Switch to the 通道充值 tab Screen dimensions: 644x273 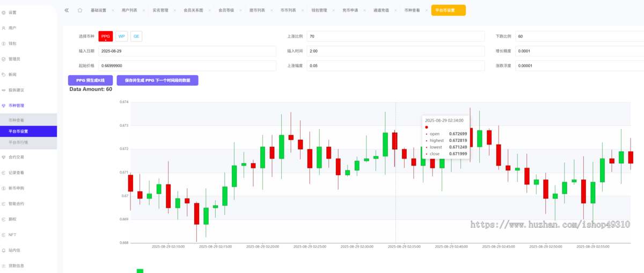pyautogui.click(x=382, y=10)
